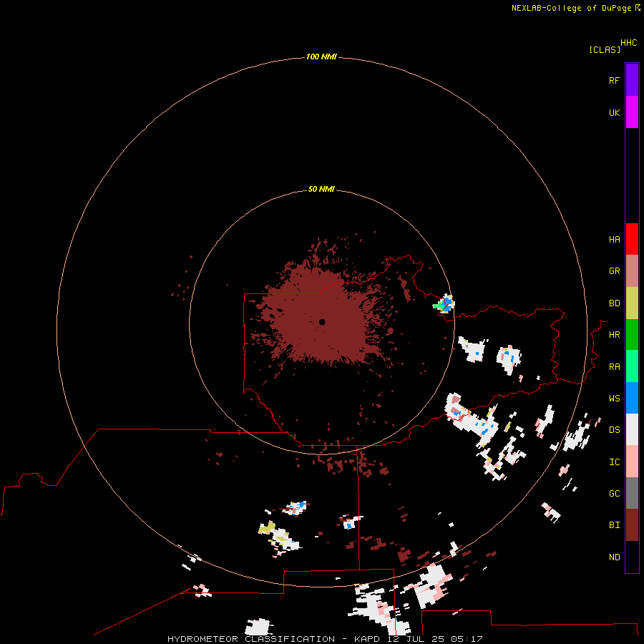Viewport: 644px width, 644px height.
Task: Click the GR legend label
Action: 614,271
